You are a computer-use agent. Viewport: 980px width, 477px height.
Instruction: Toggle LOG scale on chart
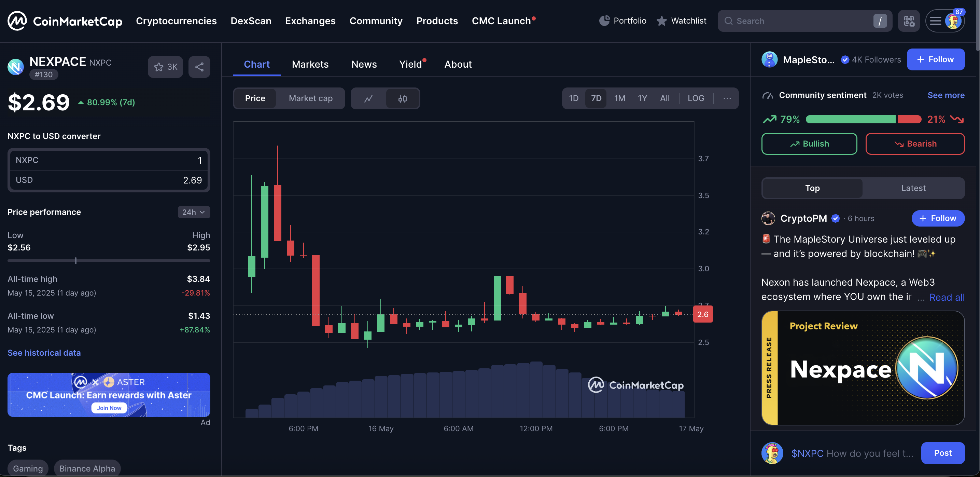click(x=696, y=99)
